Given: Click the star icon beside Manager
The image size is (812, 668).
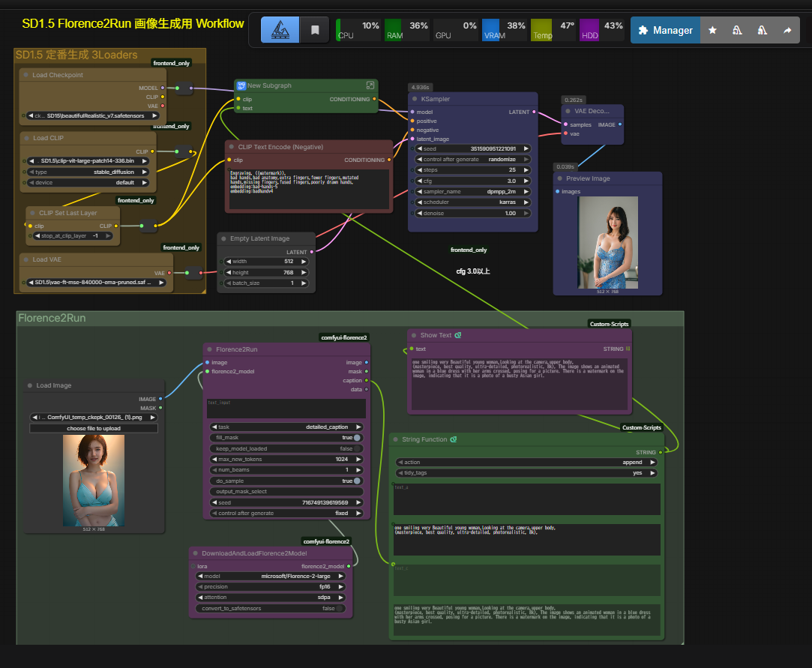Looking at the screenshot, I should pyautogui.click(x=712, y=31).
